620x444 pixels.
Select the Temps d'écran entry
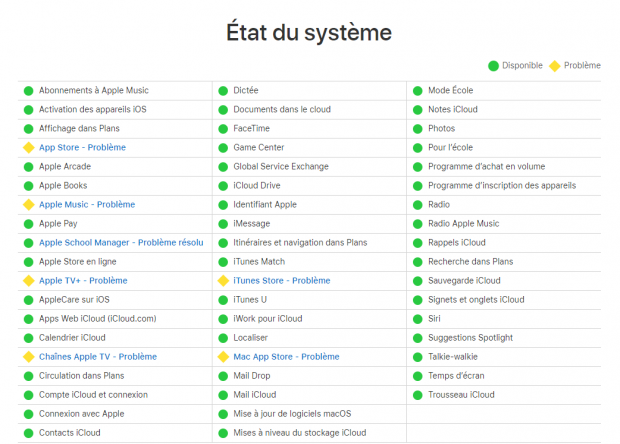click(x=456, y=376)
